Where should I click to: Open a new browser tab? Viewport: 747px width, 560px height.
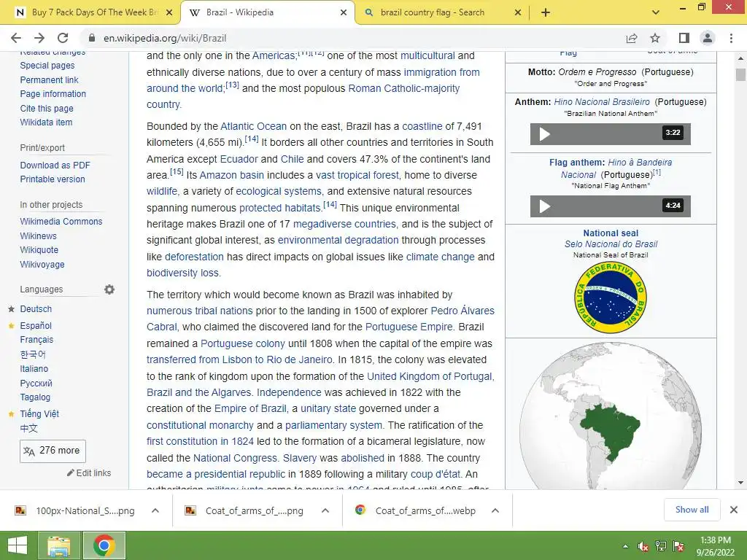tap(546, 12)
